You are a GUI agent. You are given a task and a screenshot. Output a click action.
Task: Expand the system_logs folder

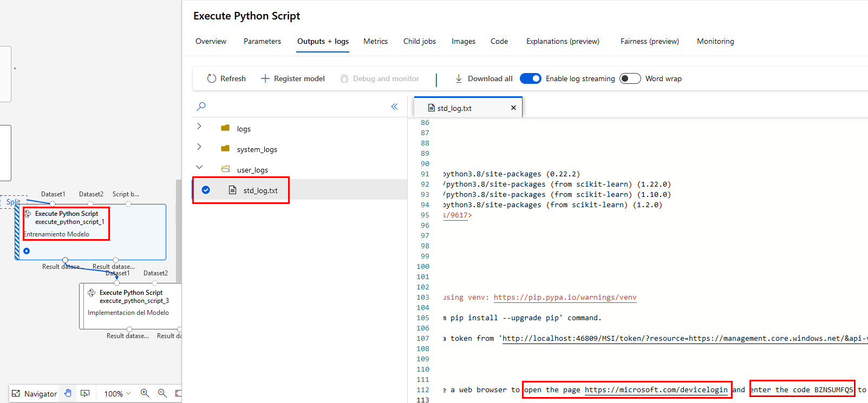199,147
